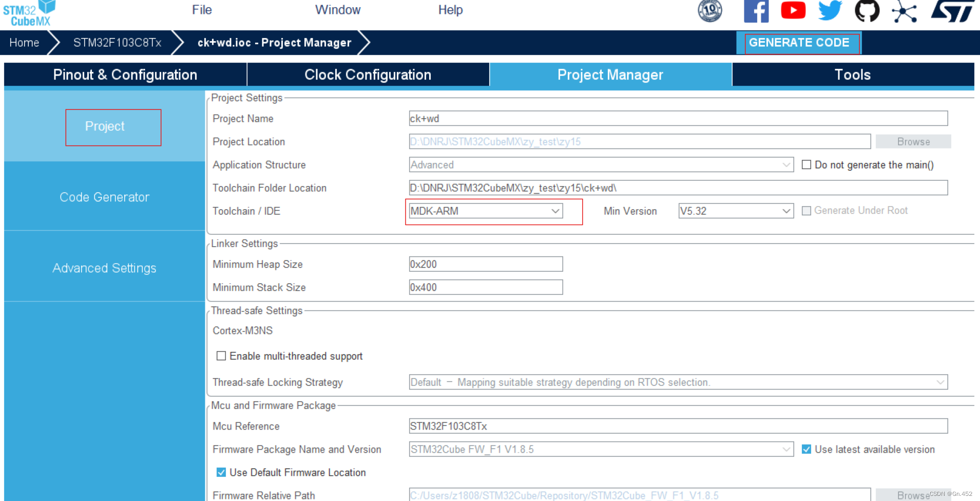Click the Toolchain Folder Location field
The width and height of the screenshot is (980, 501).
click(x=678, y=188)
